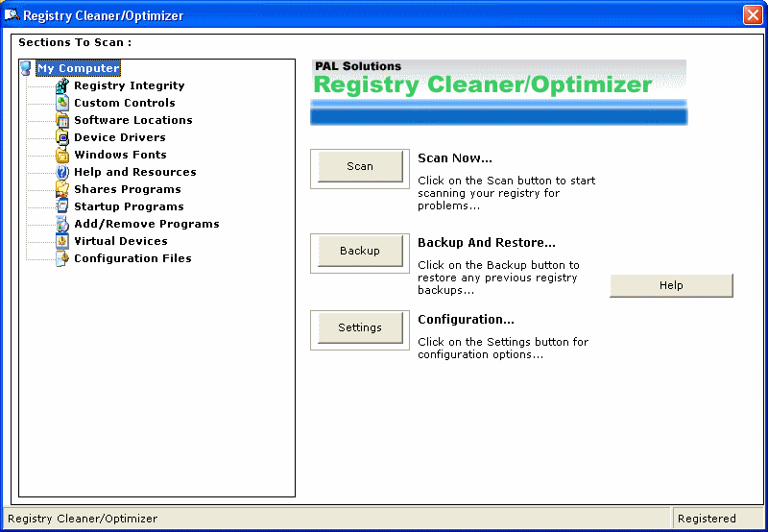This screenshot has height=532, width=768.
Task: Select the Software Locations label
Action: point(133,120)
